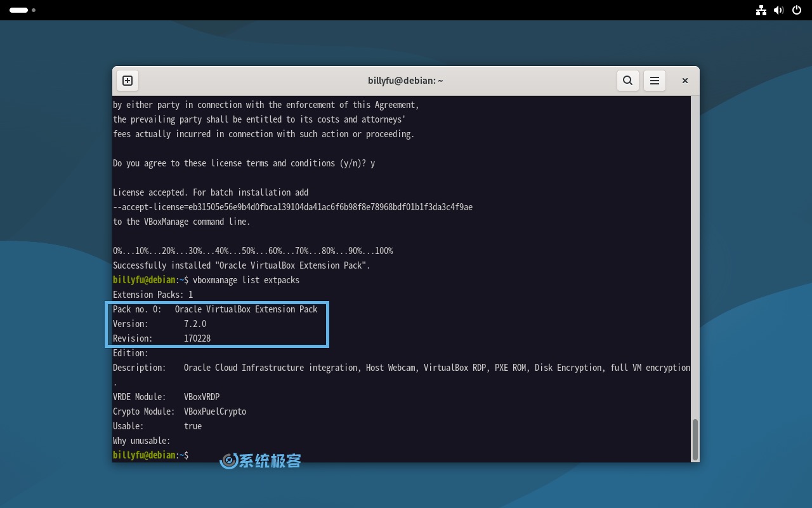
Task: Click 'Oracle VirtualBox Extension Pack' pack name
Action: [x=246, y=309]
